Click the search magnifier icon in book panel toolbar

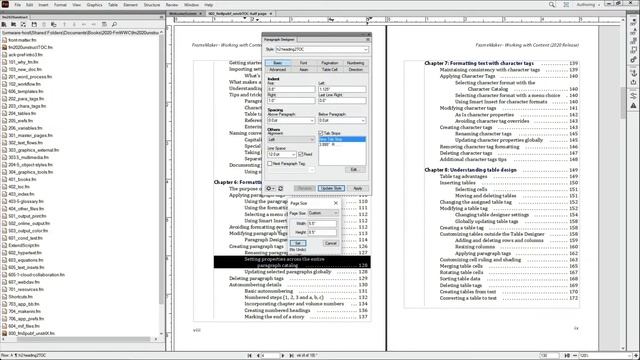pos(114,24)
